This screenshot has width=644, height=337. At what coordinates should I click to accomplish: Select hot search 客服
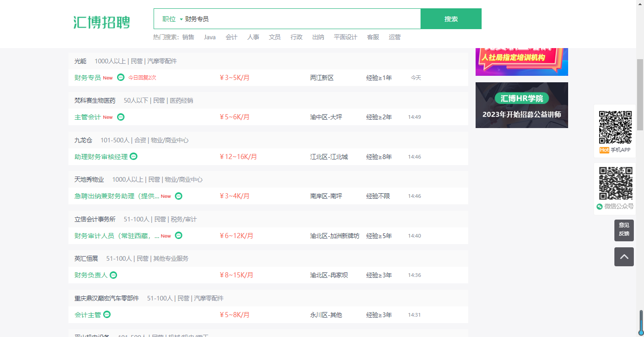point(373,37)
